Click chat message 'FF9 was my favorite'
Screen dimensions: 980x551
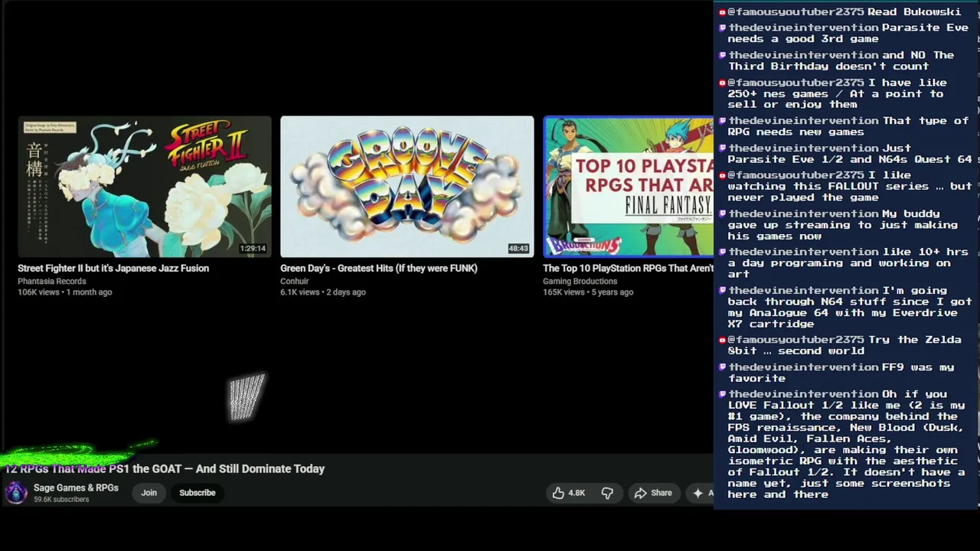click(837, 373)
